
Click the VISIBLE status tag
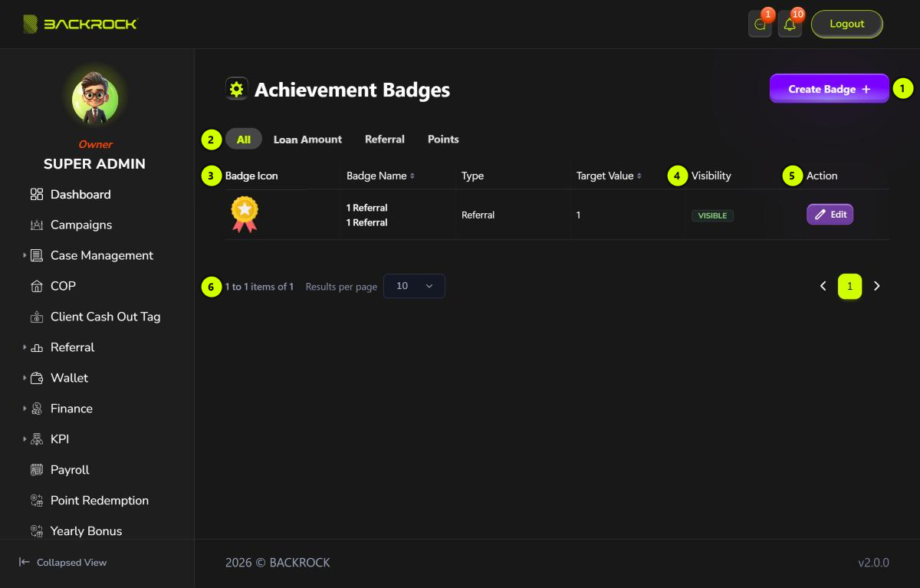tap(712, 215)
